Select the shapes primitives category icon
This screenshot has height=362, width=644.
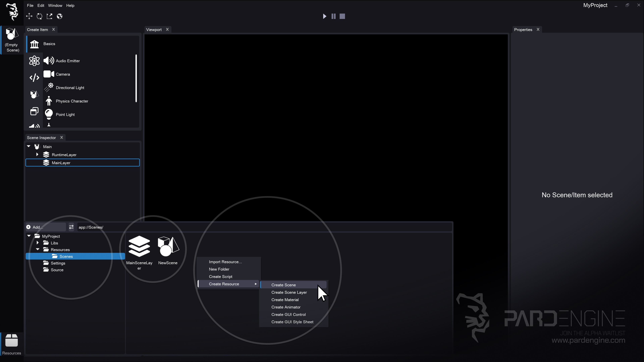pos(34,94)
